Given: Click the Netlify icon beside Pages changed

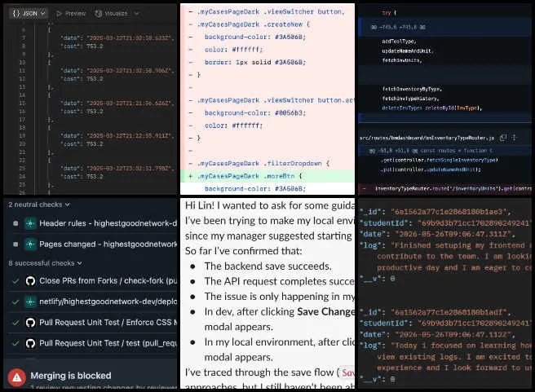Looking at the screenshot, I should click(30, 244).
